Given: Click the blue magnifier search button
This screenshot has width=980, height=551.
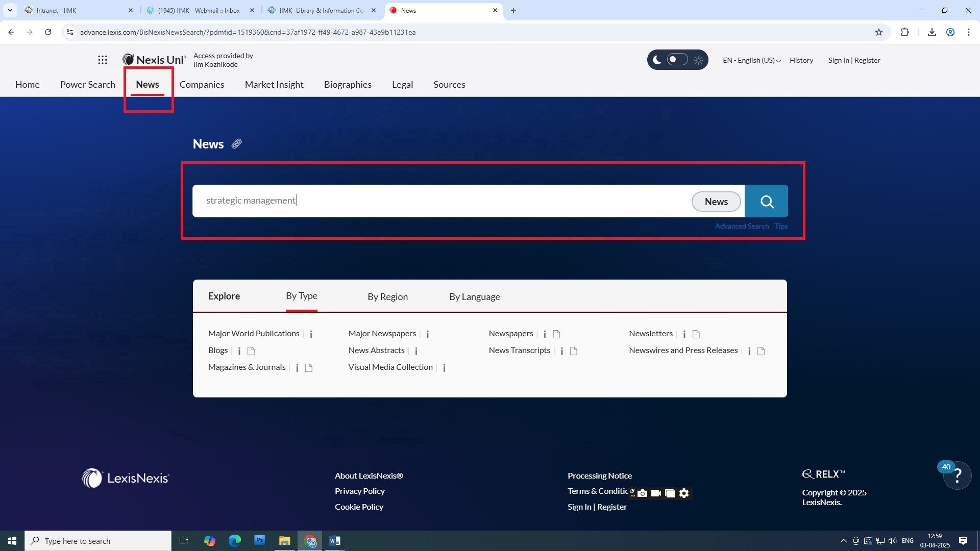Looking at the screenshot, I should click(766, 202).
